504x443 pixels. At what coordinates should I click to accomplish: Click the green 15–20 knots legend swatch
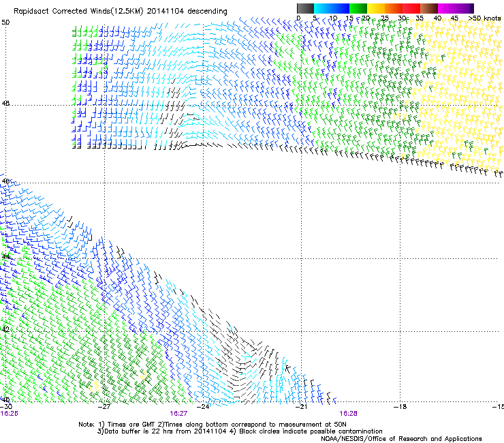358,8
